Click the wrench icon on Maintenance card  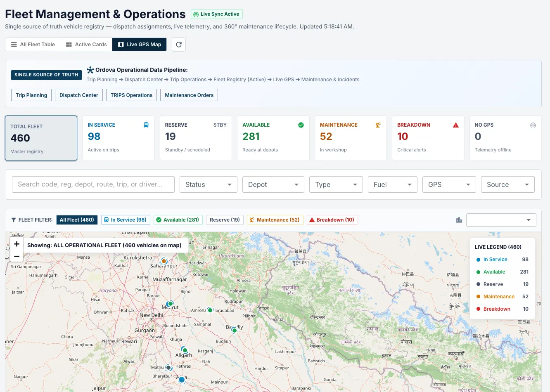coord(378,125)
